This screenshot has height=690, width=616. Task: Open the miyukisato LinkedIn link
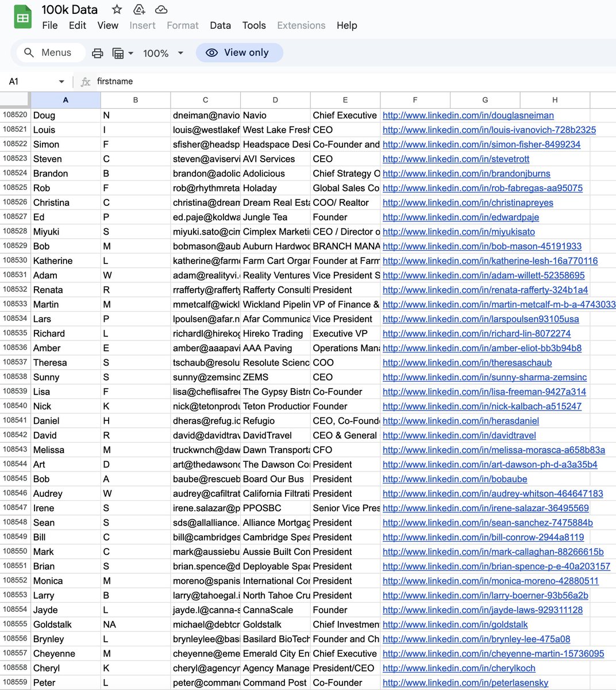(459, 232)
